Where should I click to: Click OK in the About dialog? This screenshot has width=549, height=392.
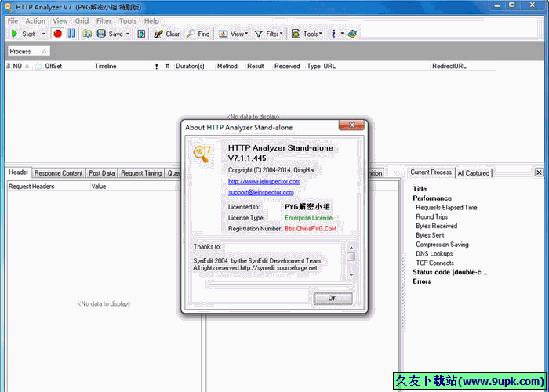tap(333, 298)
